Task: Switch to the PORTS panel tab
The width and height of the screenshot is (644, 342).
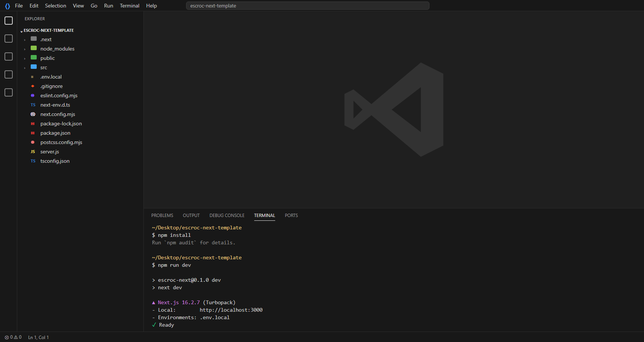Action: (291, 216)
